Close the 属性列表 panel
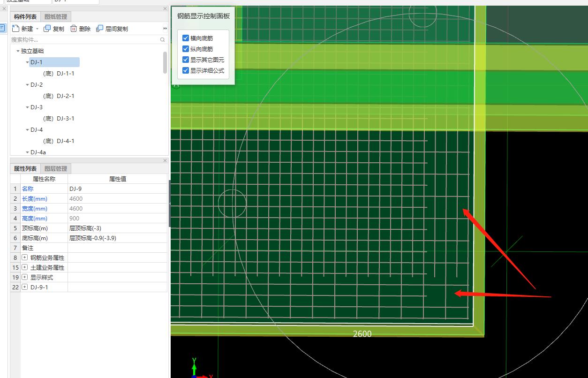 click(x=165, y=160)
